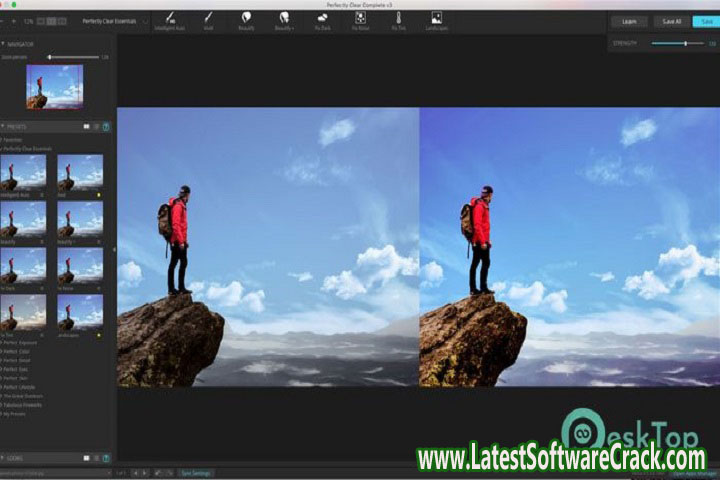Viewport: 720px width, 480px height.
Task: Adjust the Strength slider
Action: [x=685, y=43]
